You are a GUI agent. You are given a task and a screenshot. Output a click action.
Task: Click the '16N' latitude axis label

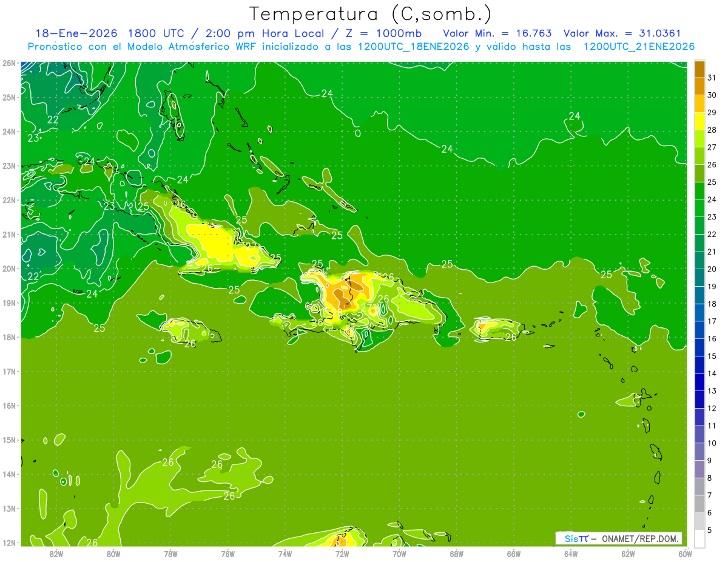(x=9, y=406)
